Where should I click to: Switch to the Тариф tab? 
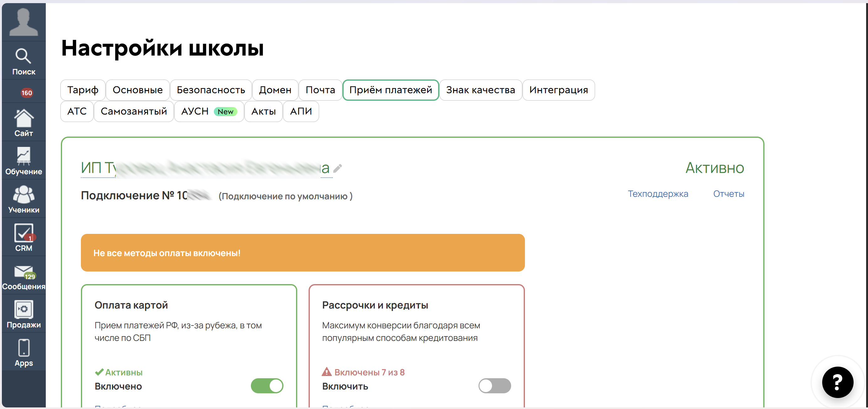point(83,90)
